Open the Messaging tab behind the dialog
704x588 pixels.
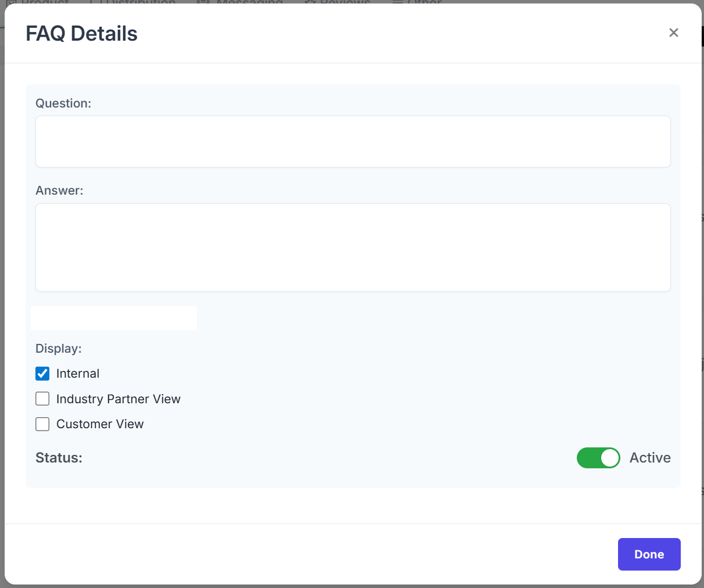[x=249, y=2]
